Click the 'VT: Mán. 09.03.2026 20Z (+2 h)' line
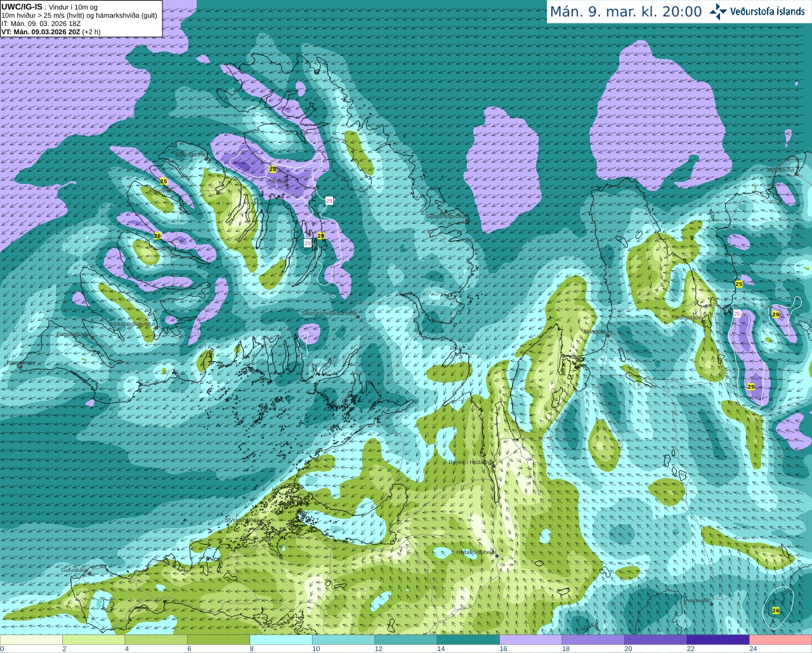The width and height of the screenshot is (812, 653). 51,32
